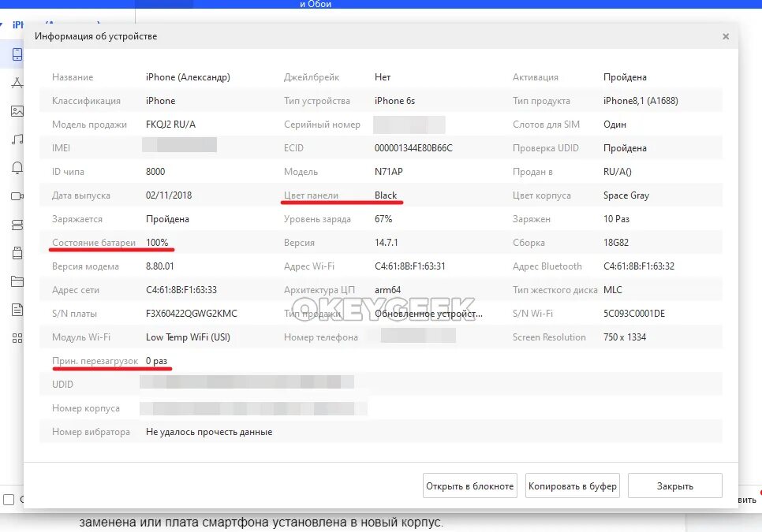Select the body color Space Gray
The width and height of the screenshot is (762, 532).
point(626,195)
